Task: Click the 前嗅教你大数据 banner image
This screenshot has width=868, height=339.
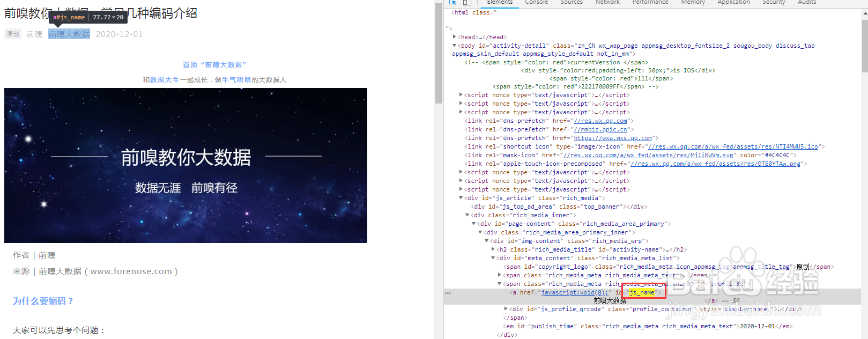Action: click(186, 165)
